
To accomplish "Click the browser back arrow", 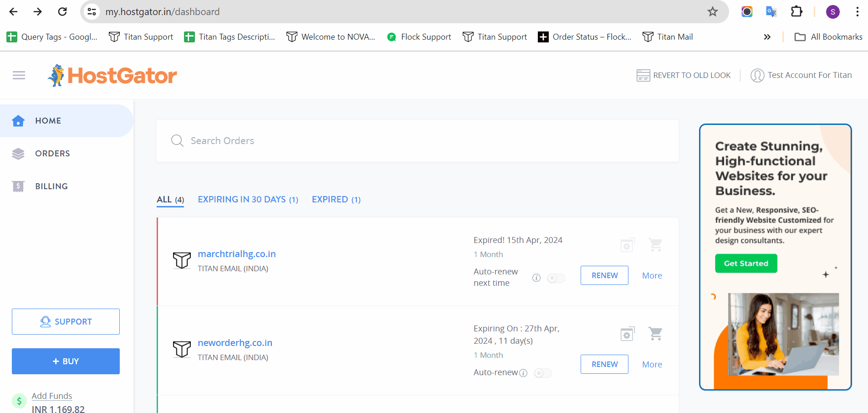I will (x=13, y=11).
